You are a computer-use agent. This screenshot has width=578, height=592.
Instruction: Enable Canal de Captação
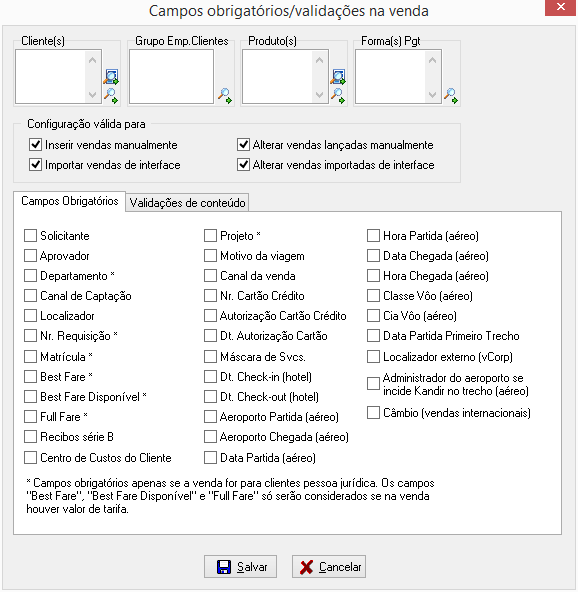pos(30,296)
